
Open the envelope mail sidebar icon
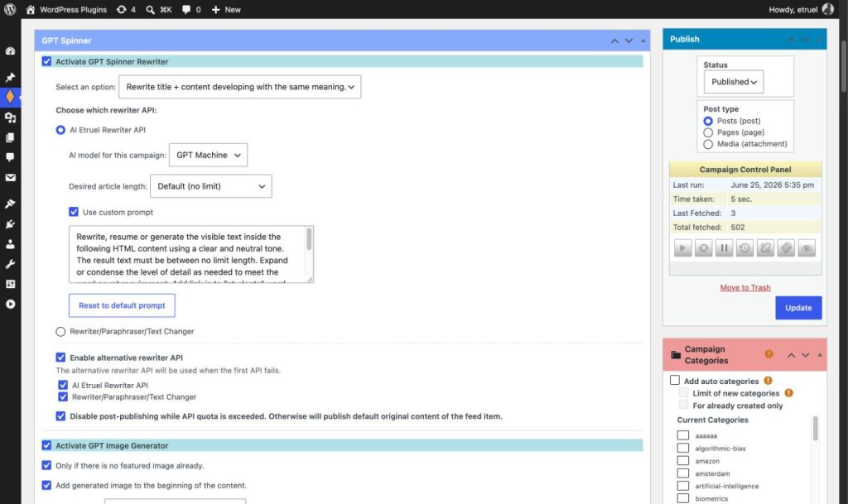(10, 177)
